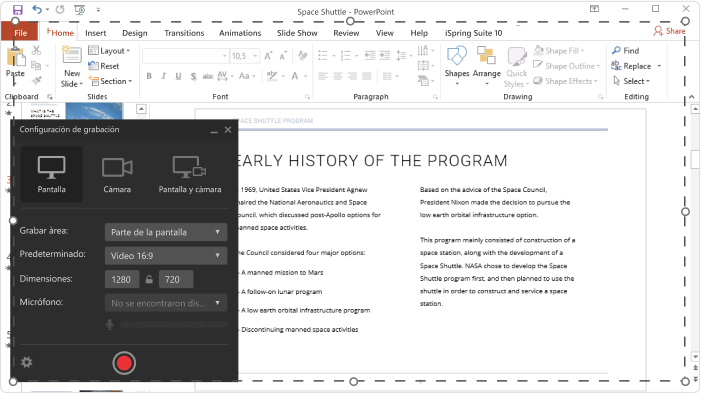Undo the last action
701x393 pixels.
pos(37,10)
